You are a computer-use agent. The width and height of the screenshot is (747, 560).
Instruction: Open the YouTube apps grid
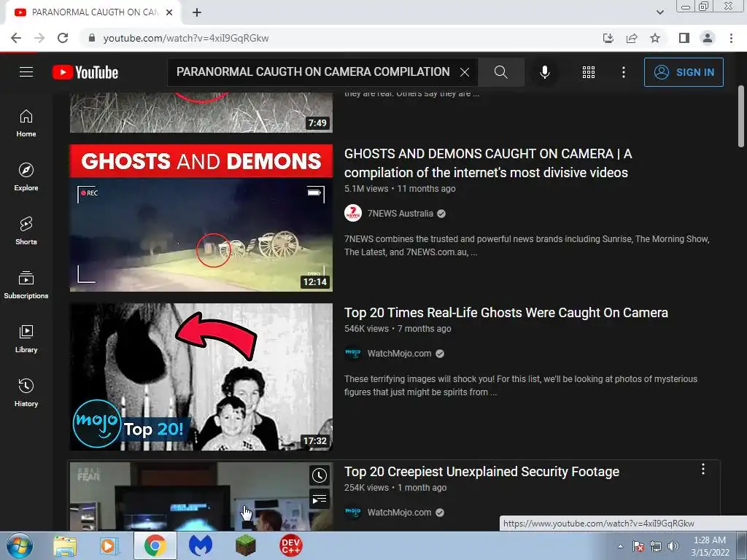[x=589, y=72]
